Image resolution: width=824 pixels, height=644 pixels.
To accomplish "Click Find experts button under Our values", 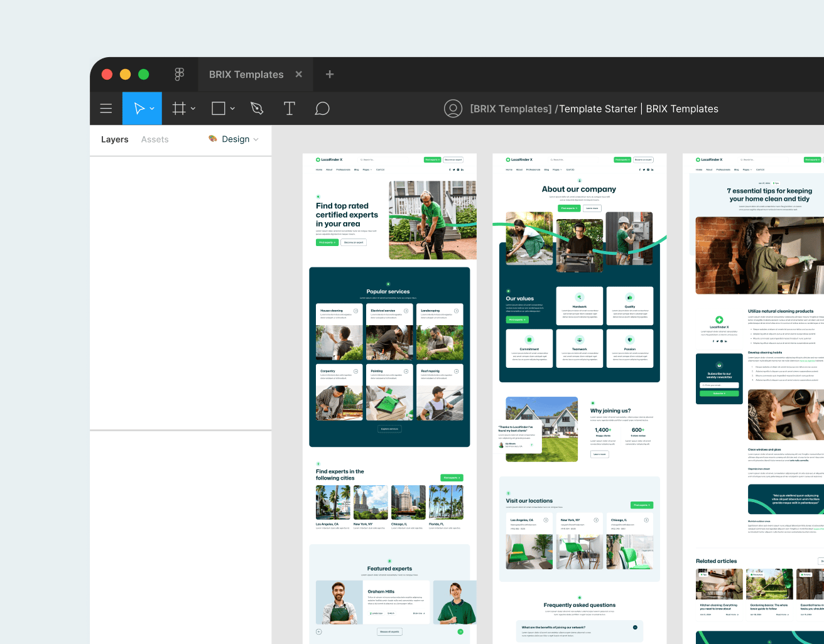I will [x=517, y=319].
